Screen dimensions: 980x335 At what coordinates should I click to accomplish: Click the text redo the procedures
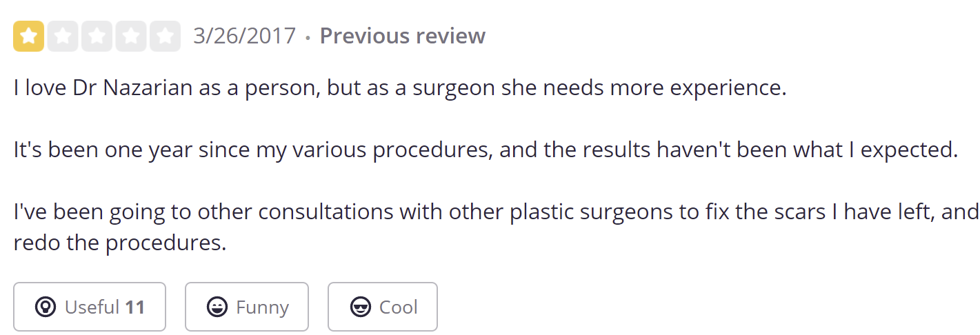120,243
